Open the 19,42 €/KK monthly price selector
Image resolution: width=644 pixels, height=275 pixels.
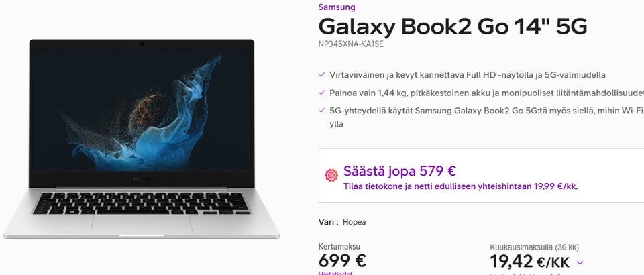(x=529, y=262)
